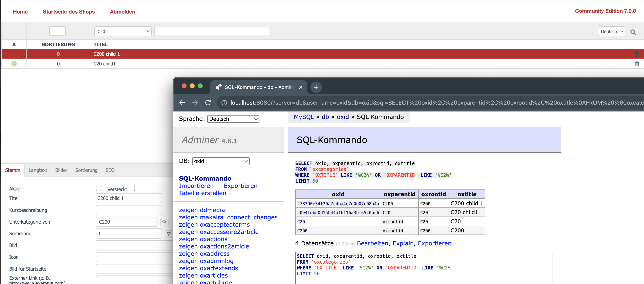Click into the Titel input field
Viewport: 644px width, 284px height.
tap(129, 198)
